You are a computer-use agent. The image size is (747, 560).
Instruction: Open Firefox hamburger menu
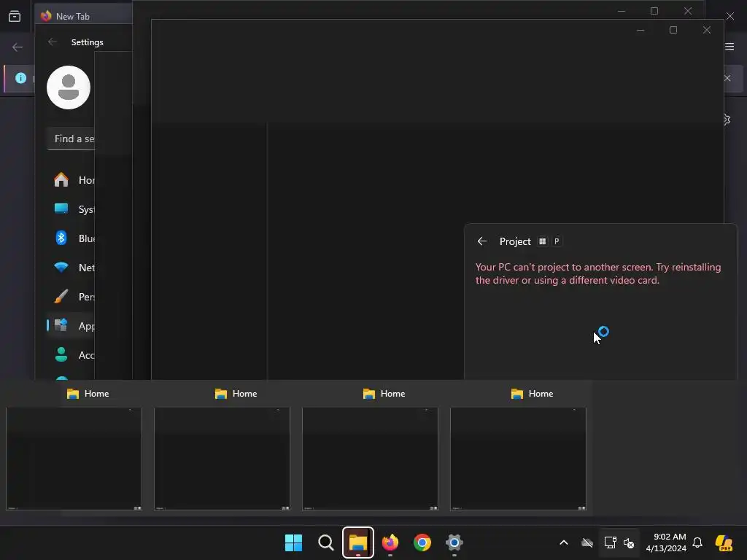click(729, 46)
